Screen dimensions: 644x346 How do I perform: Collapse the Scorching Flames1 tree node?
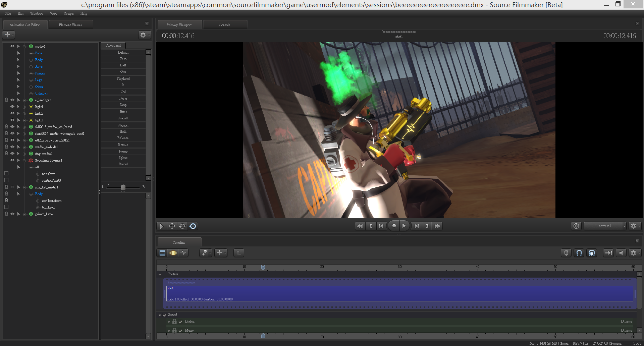[x=24, y=161]
